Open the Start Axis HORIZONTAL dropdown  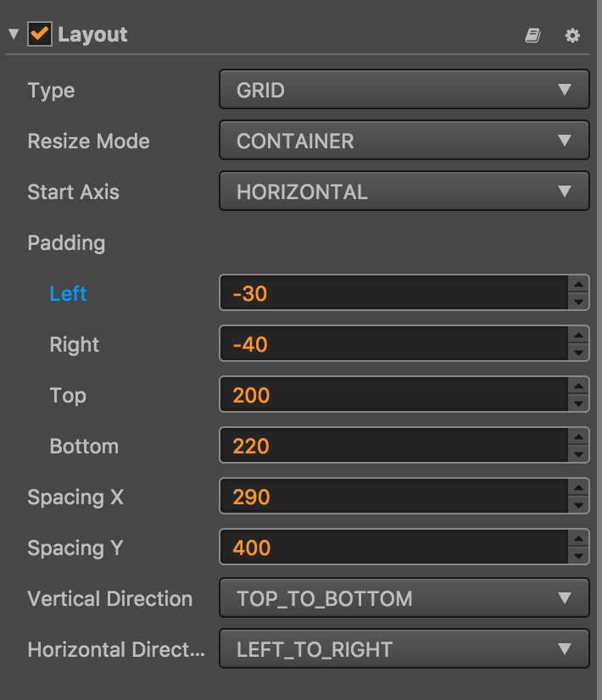click(x=404, y=192)
